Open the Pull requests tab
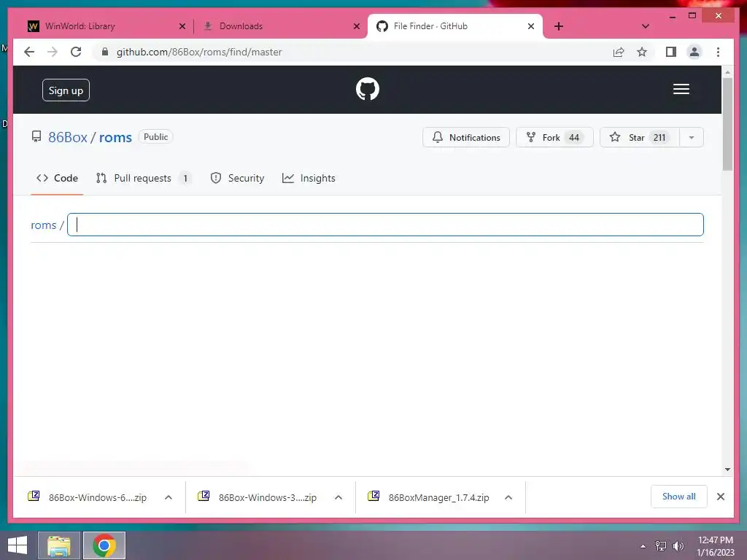 click(144, 178)
